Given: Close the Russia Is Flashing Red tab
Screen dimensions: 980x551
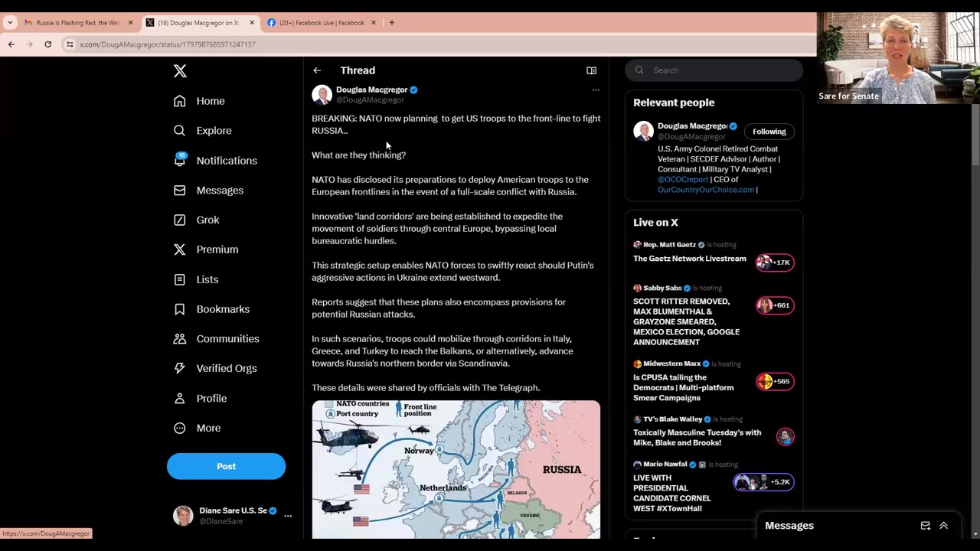Looking at the screenshot, I should coord(130,23).
